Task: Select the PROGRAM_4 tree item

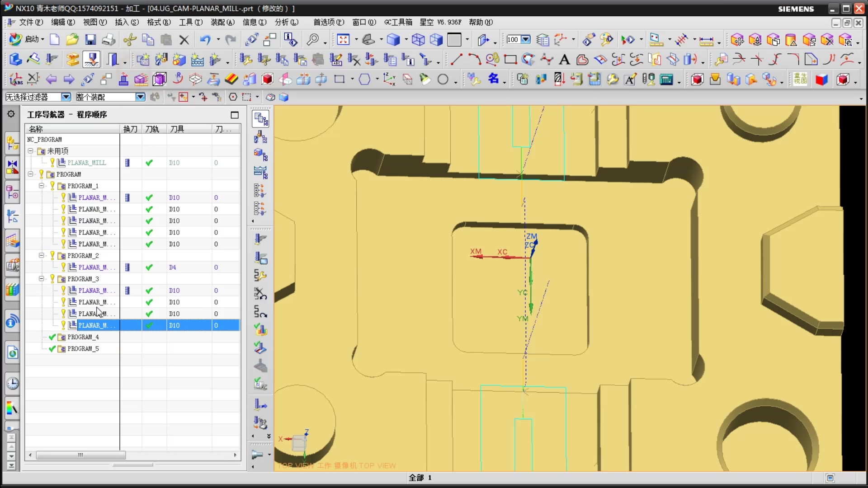Action: (83, 337)
